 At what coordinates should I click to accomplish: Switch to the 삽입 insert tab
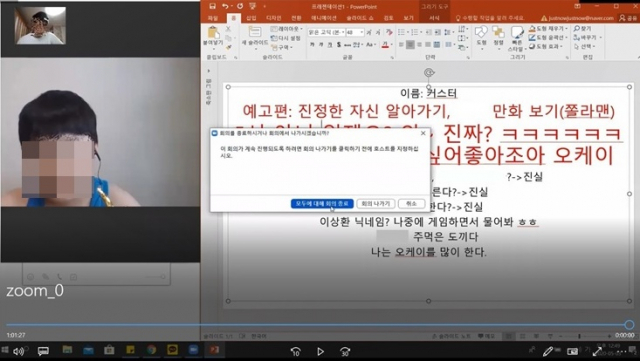tap(251, 18)
